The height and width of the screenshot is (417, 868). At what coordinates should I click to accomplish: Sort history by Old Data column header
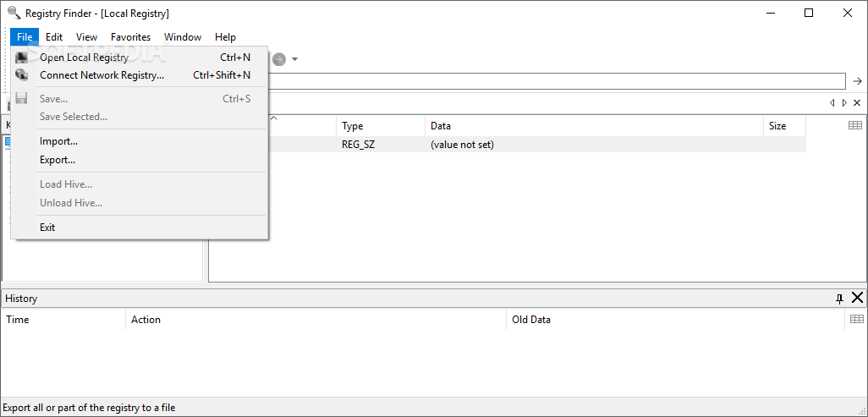coord(675,320)
